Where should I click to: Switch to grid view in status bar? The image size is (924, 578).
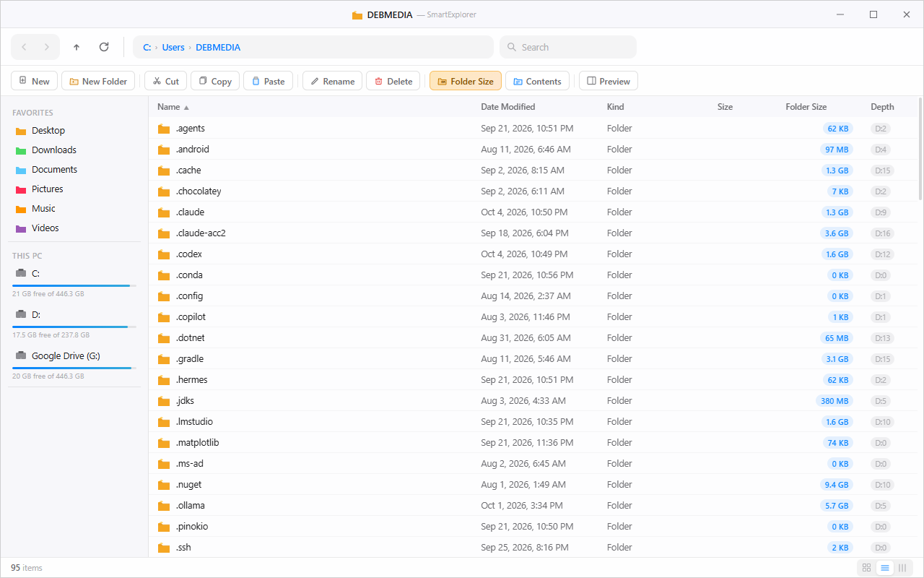point(867,568)
